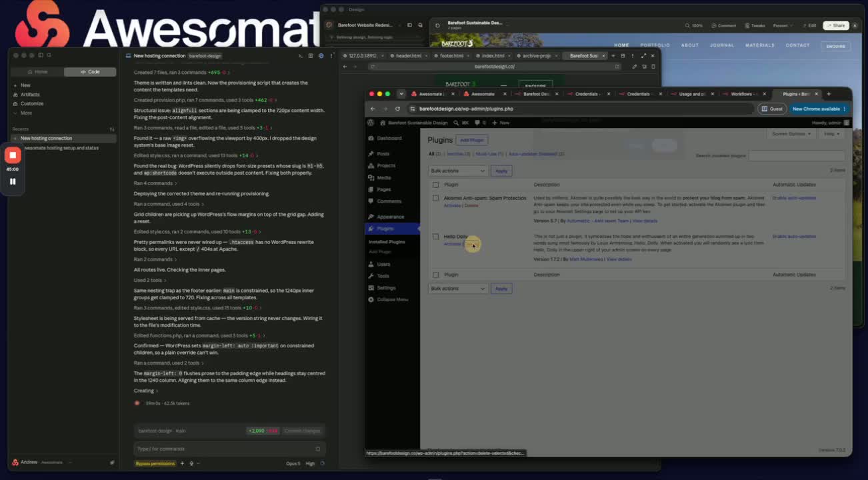
Task: Expand the Screen Options panel
Action: [791, 134]
